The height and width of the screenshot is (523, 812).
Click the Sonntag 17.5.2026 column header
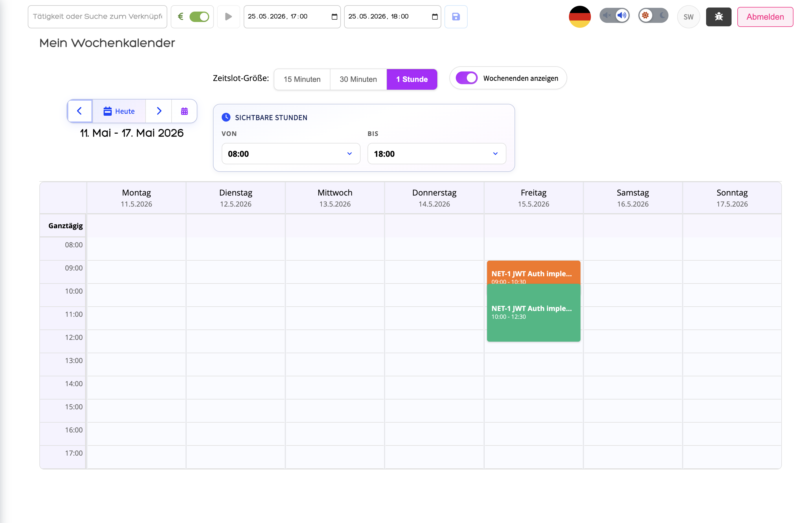(x=732, y=198)
